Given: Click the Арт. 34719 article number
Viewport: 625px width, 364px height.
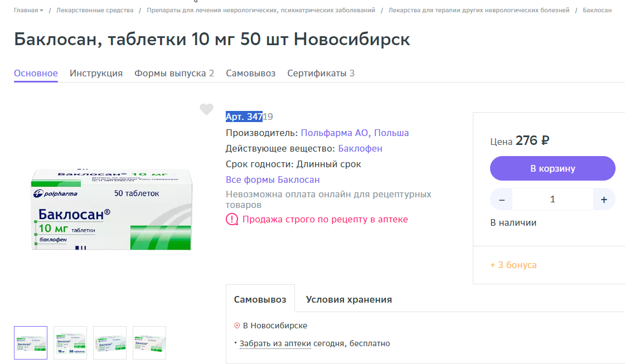Looking at the screenshot, I should [249, 117].
